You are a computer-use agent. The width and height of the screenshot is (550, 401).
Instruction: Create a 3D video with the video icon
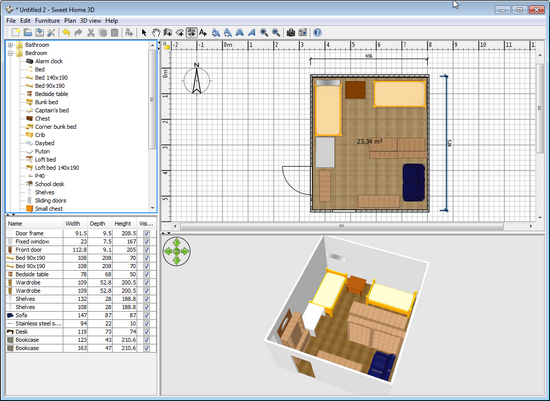point(302,33)
